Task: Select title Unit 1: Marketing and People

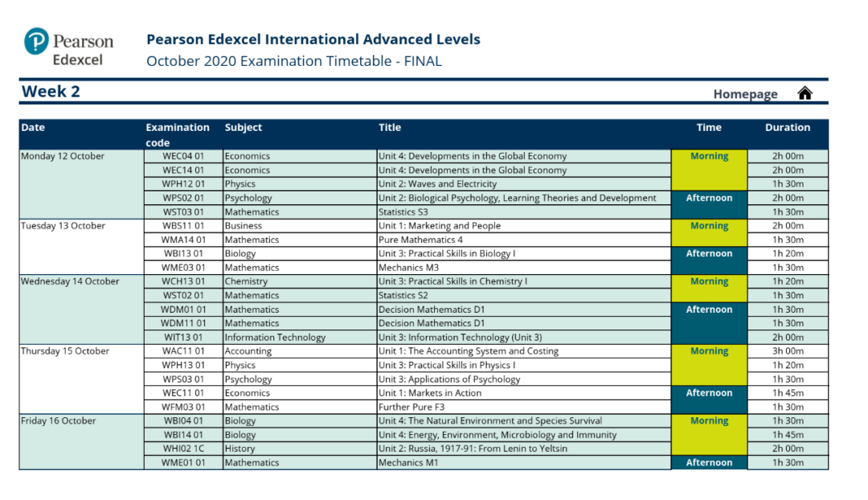Action: tap(440, 226)
